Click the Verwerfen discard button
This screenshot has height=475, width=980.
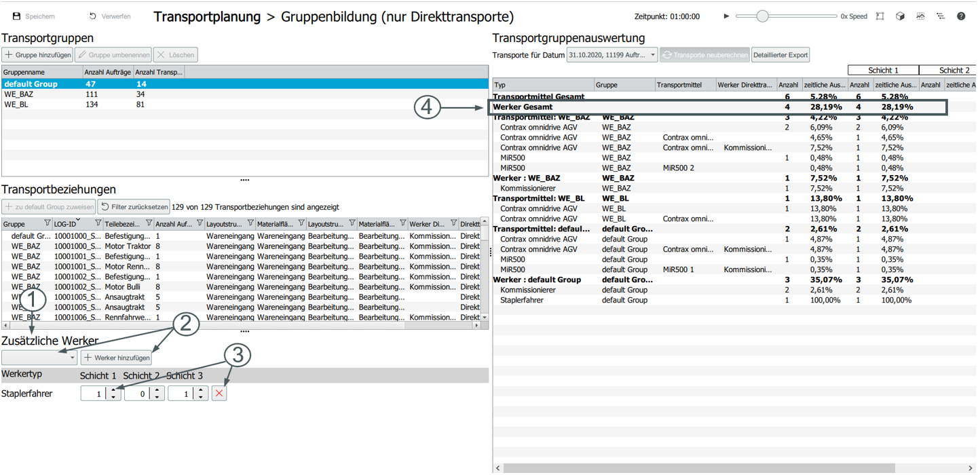(109, 16)
